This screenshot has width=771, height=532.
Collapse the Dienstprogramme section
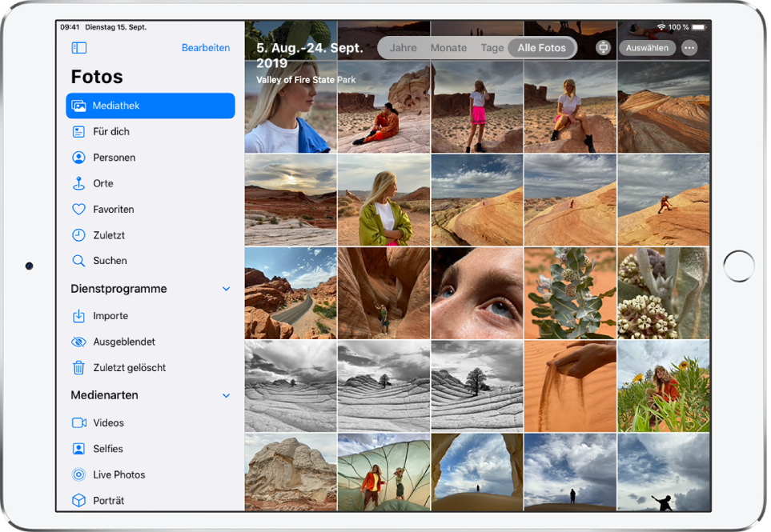point(227,289)
